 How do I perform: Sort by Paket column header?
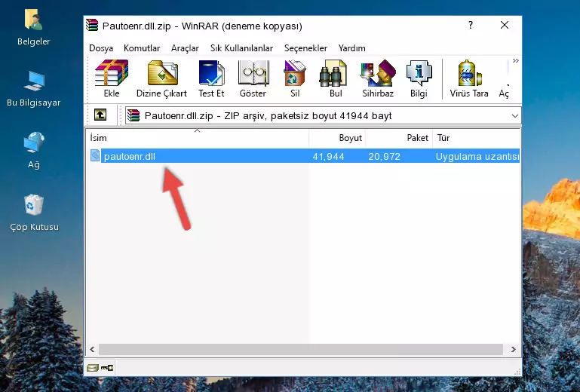399,138
